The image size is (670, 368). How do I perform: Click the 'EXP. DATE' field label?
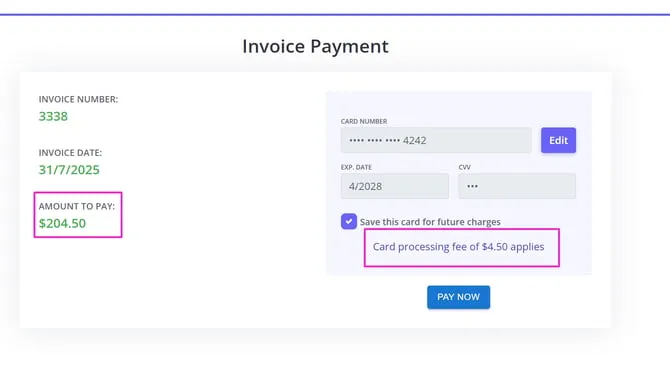coord(356,167)
